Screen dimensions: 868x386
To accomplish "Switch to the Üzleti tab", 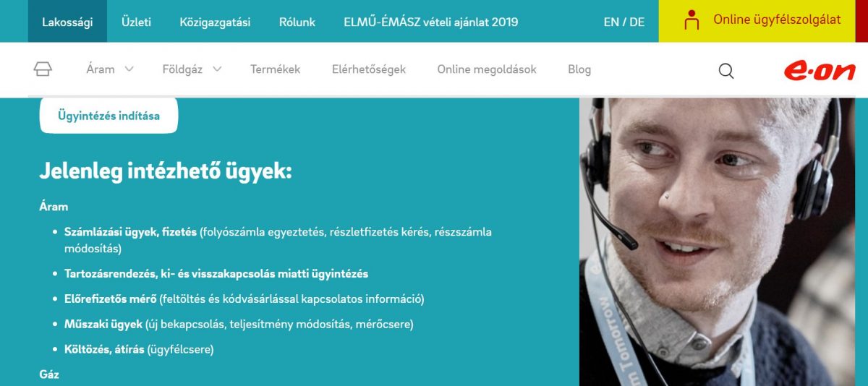I will point(136,22).
